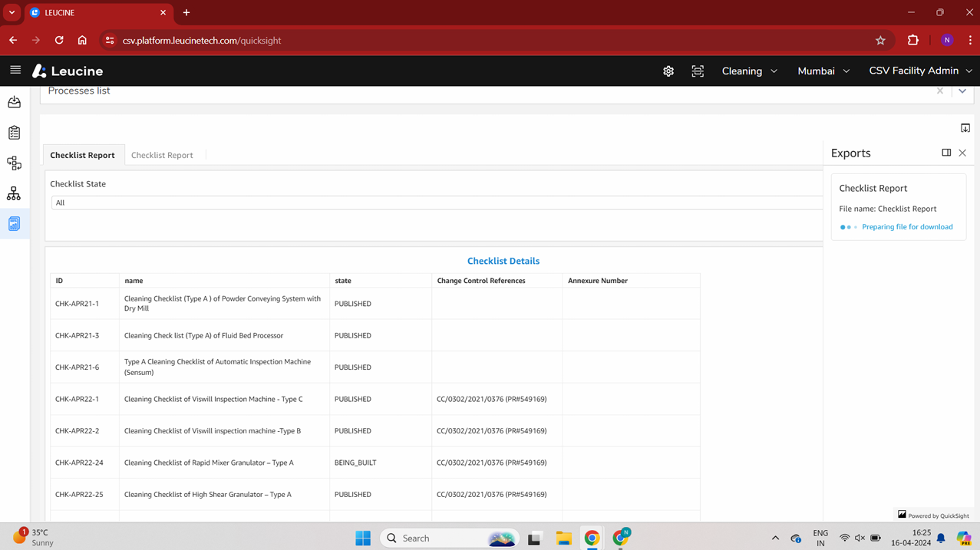Screen dimensions: 980x550
Task: Open the Checklist State dropdown showing All
Action: click(x=437, y=203)
